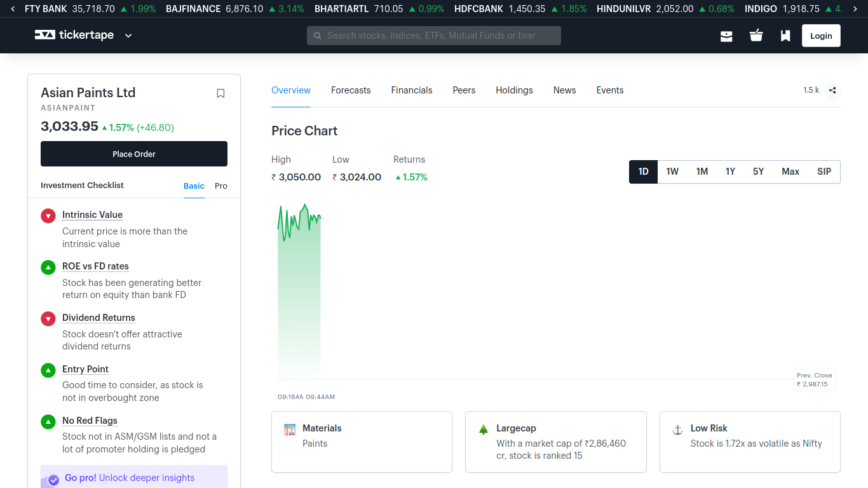This screenshot has width=868, height=488.
Task: Switch to the Forecasts tab
Action: click(x=351, y=90)
